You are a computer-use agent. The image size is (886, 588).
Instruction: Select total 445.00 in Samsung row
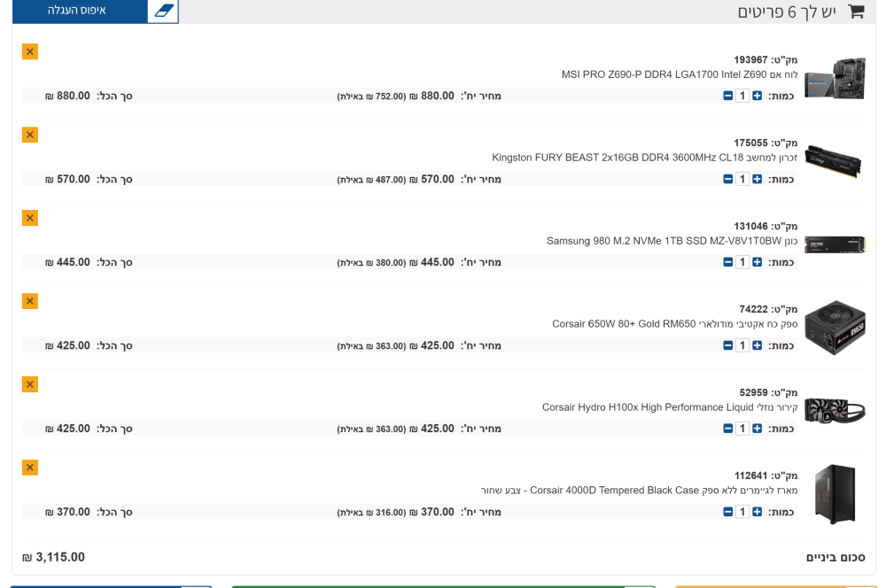coord(68,262)
